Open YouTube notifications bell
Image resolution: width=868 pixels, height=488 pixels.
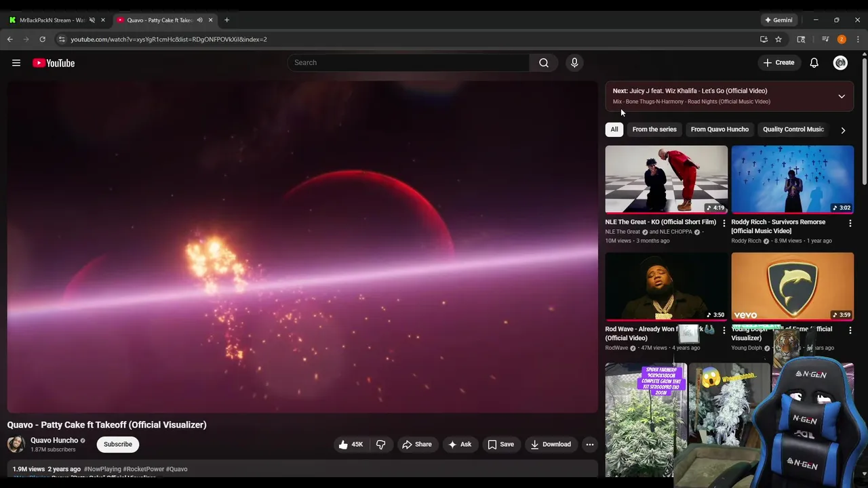click(x=814, y=62)
